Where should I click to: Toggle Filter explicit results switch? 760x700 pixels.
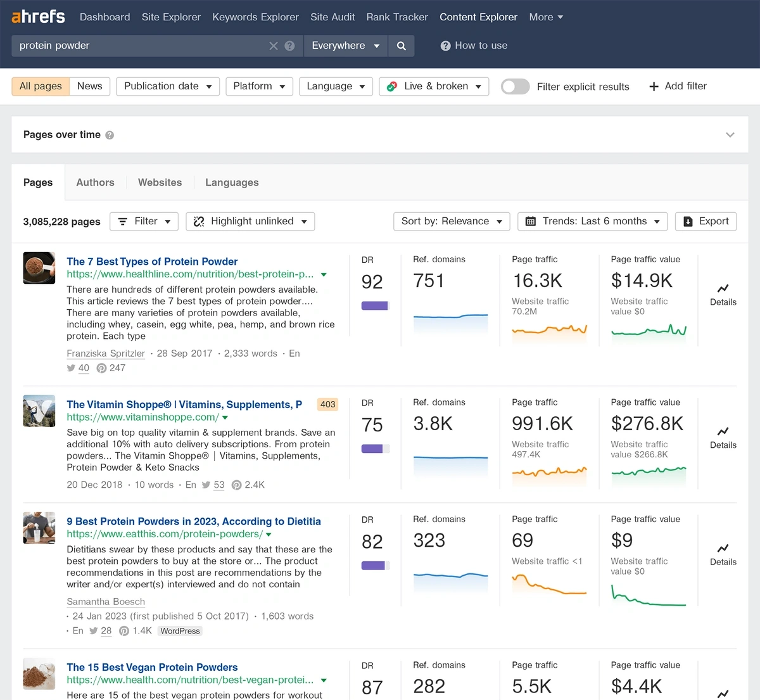click(x=515, y=86)
